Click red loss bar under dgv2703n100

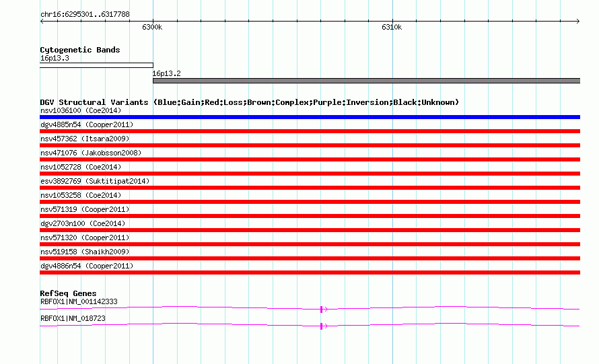click(310, 230)
